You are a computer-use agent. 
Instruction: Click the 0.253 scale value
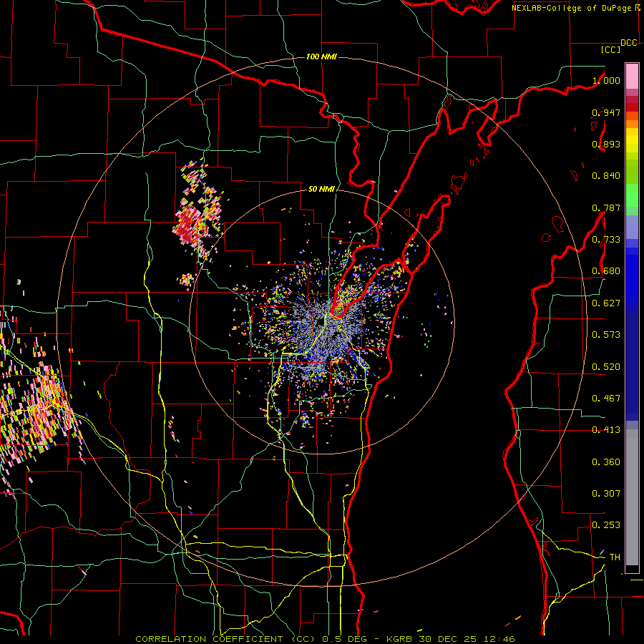[606, 525]
